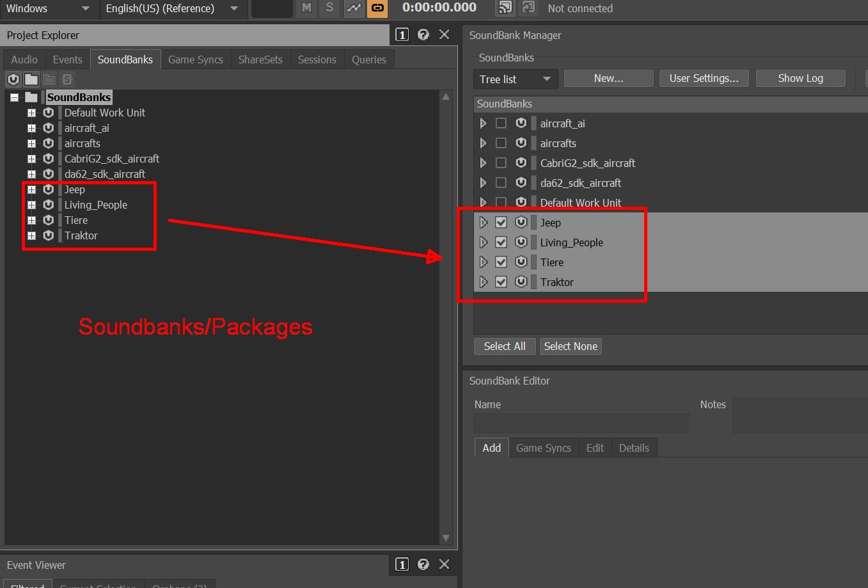This screenshot has height=588, width=868.
Task: Click the performance graph icon in the toolbar
Action: click(x=354, y=8)
